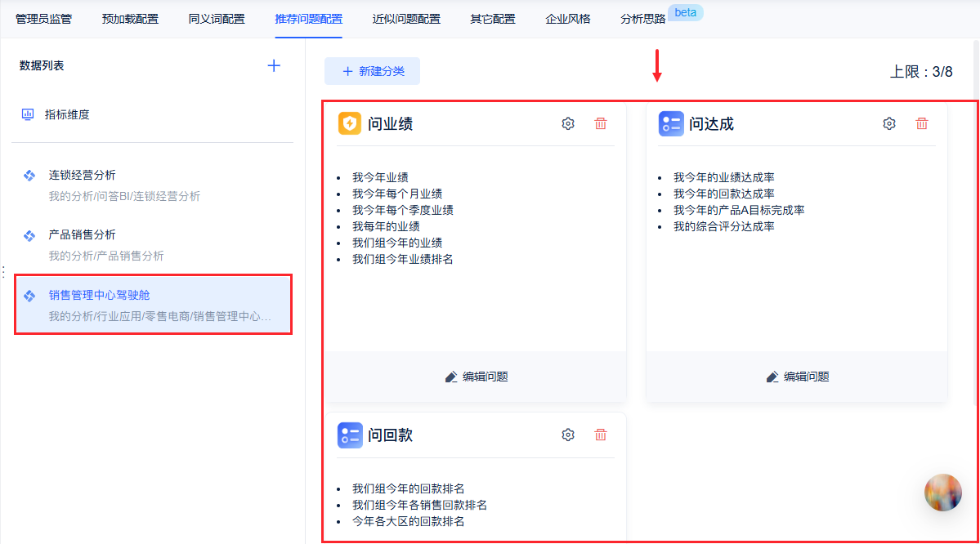980x544 pixels.
Task: Click the 问回款 card title
Action: point(390,435)
